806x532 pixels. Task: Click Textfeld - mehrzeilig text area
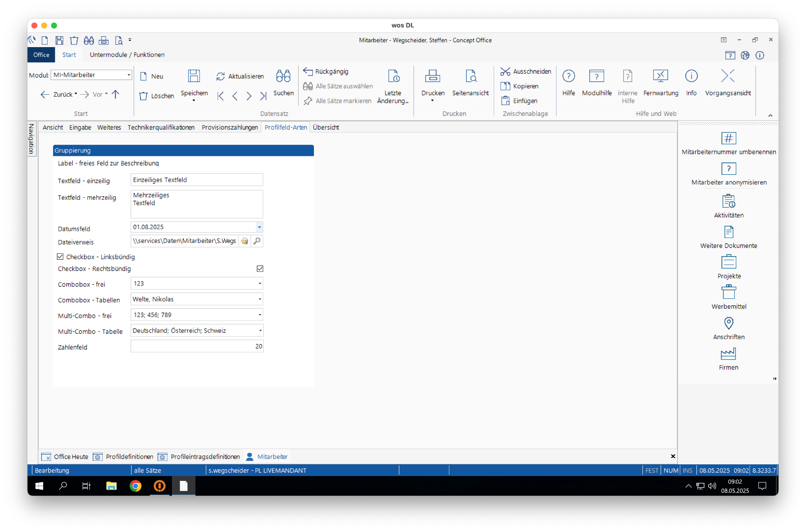197,204
